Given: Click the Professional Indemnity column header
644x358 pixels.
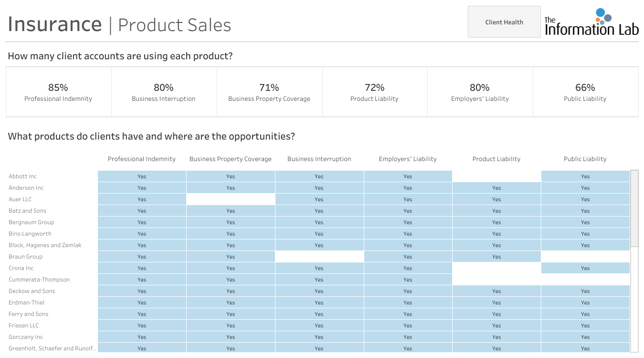Looking at the screenshot, I should (x=142, y=159).
